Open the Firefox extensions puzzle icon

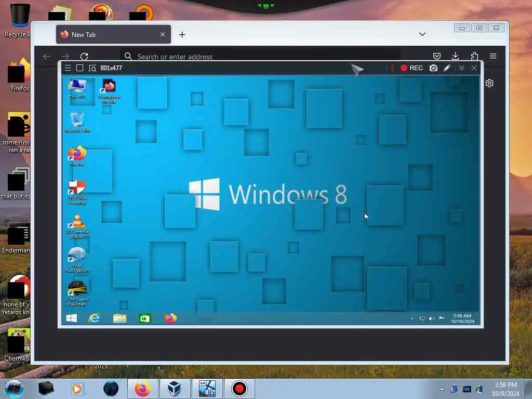point(474,56)
